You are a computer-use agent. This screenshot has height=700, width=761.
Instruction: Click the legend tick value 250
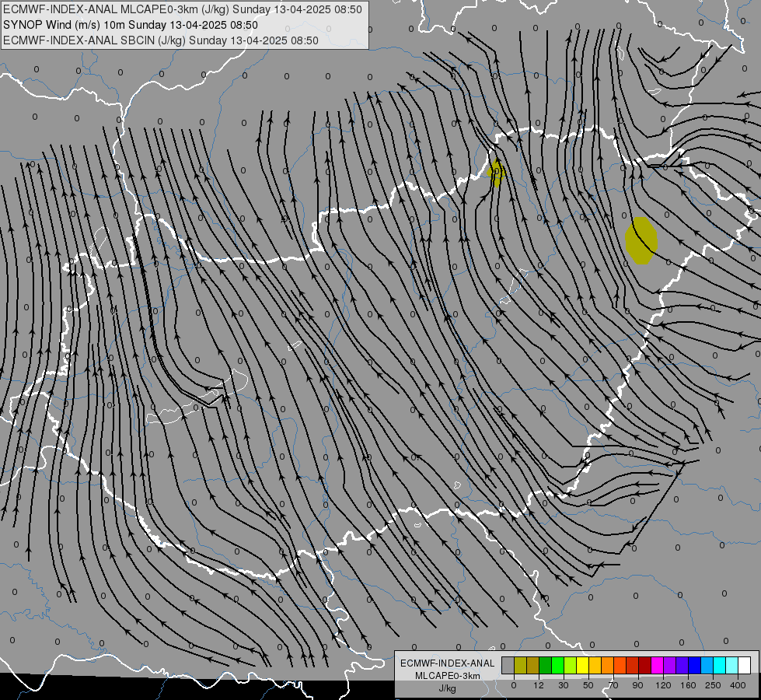(x=713, y=685)
